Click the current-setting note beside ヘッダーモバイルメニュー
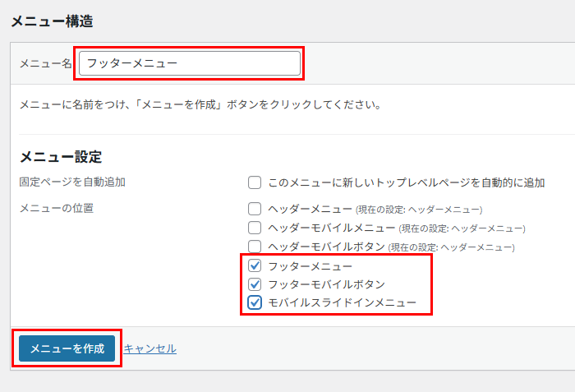This screenshot has height=392, width=575. (462, 228)
